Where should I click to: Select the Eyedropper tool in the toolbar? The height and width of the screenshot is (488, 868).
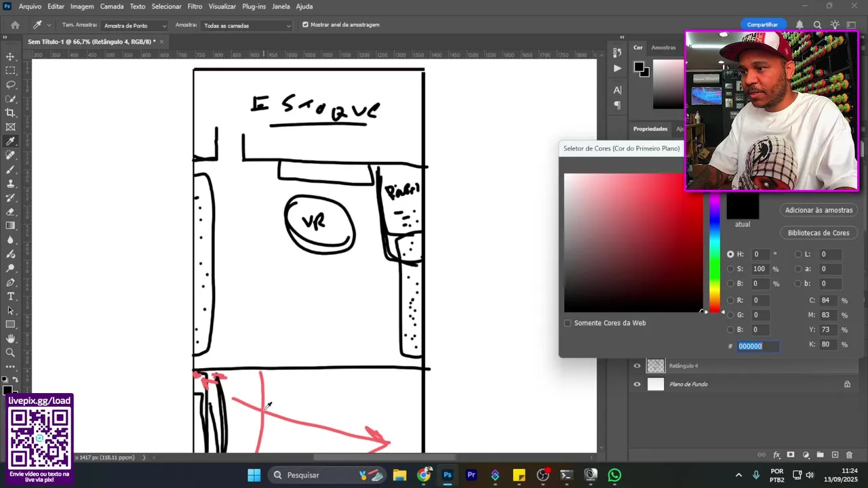click(x=10, y=141)
